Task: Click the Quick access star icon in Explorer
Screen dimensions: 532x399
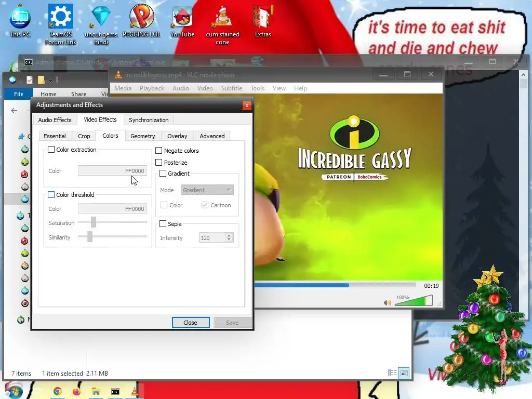Action: coord(21,137)
